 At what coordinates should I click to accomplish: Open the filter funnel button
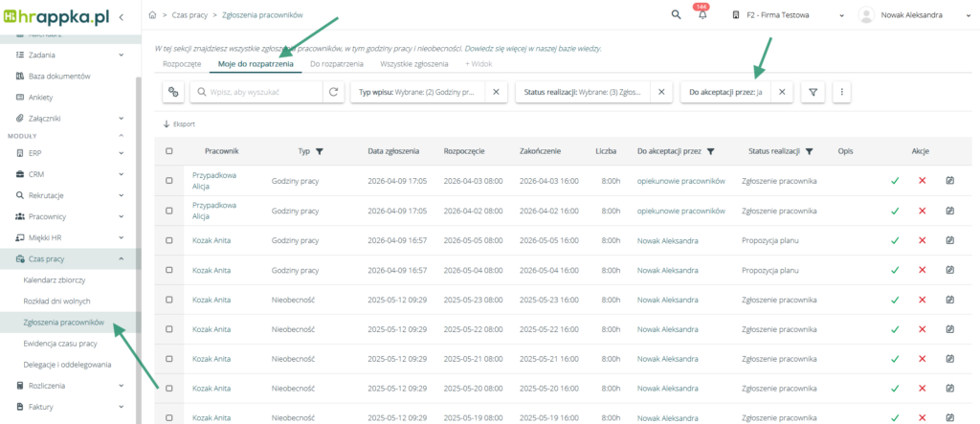812,92
